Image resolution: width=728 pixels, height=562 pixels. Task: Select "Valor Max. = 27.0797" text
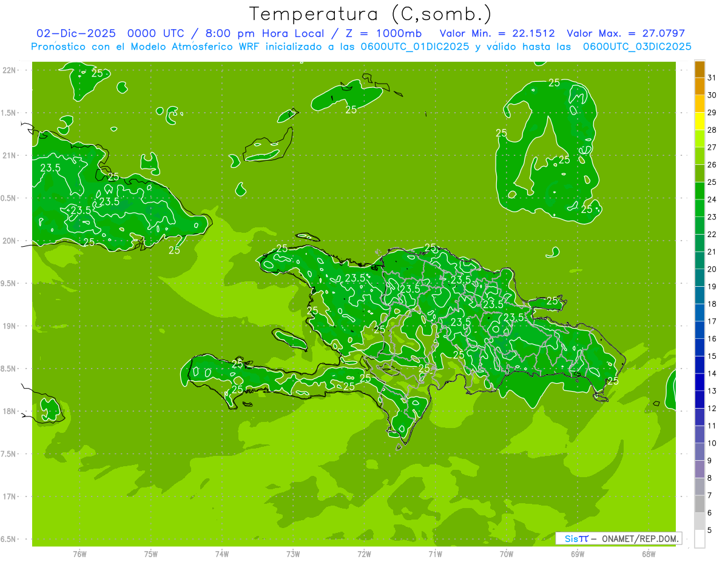coord(625,33)
